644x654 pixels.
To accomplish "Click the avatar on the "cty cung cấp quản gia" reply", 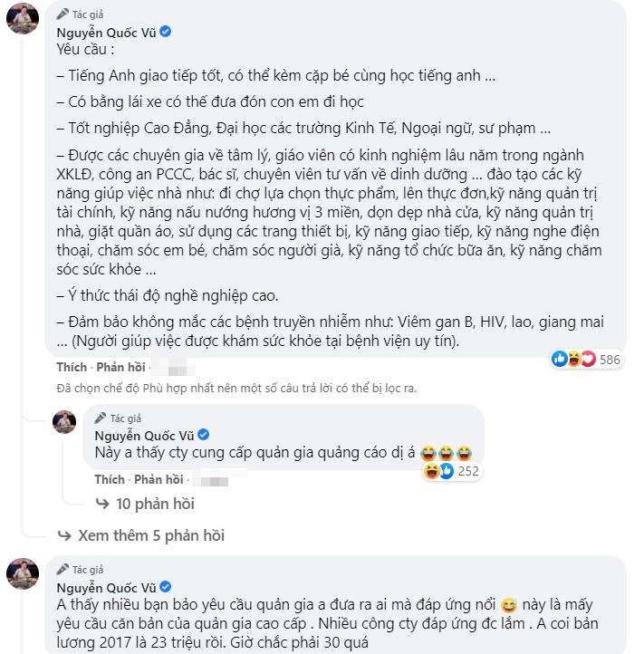I will pyautogui.click(x=64, y=422).
